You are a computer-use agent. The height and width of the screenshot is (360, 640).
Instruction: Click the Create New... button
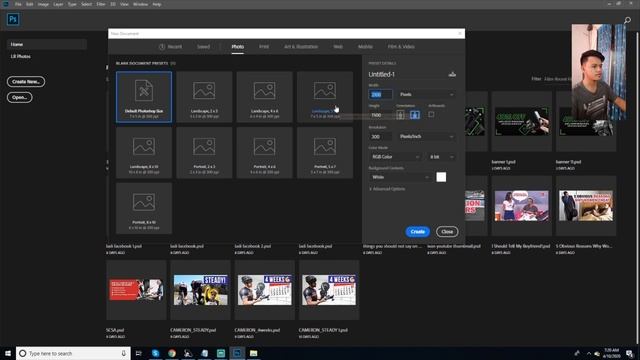point(26,82)
